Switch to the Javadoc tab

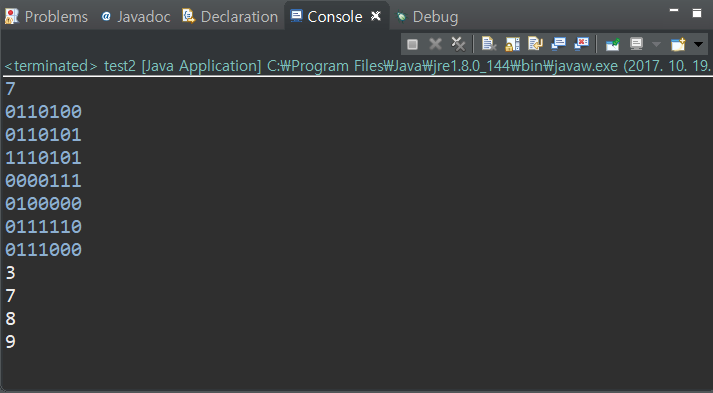click(144, 17)
